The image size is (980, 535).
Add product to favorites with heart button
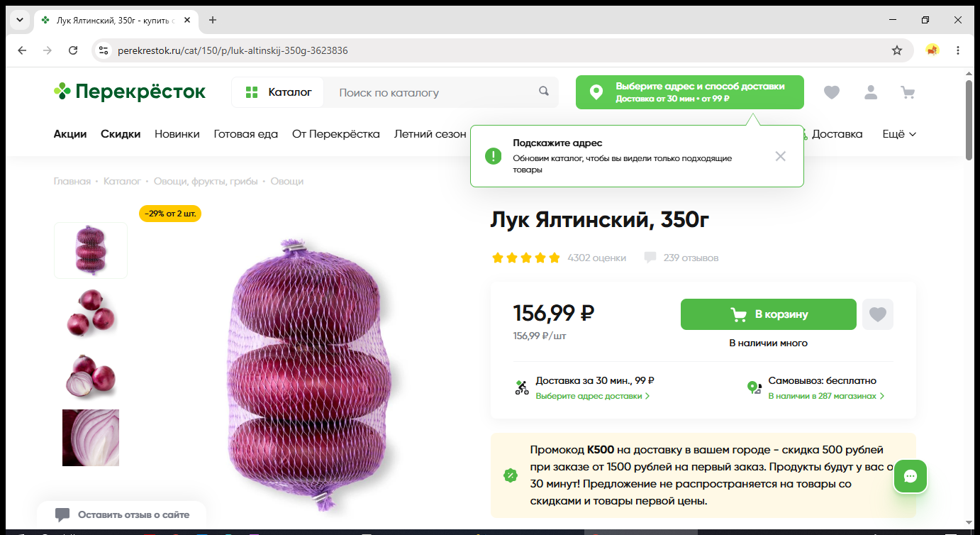(878, 314)
